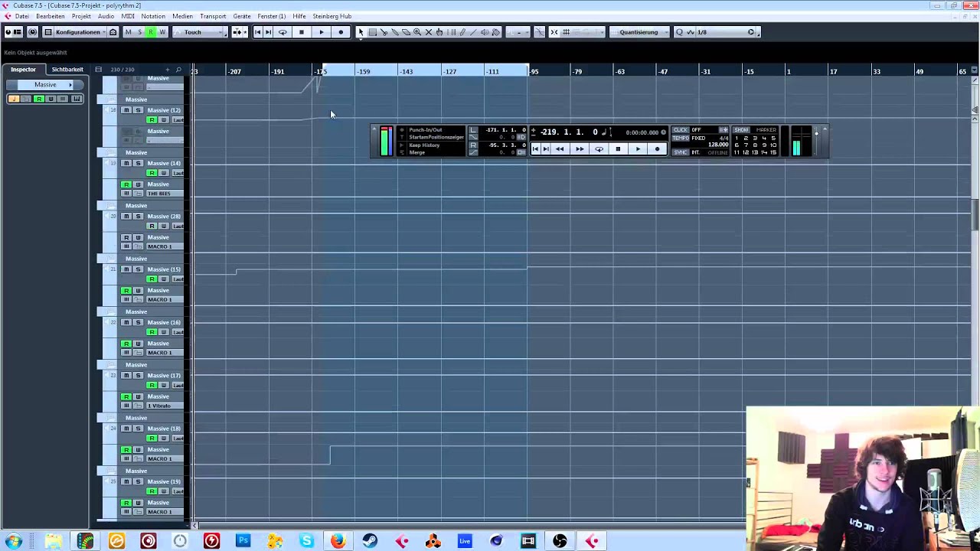Select the Massive (18) track
Screen dimensions: 980x551
tap(164, 429)
